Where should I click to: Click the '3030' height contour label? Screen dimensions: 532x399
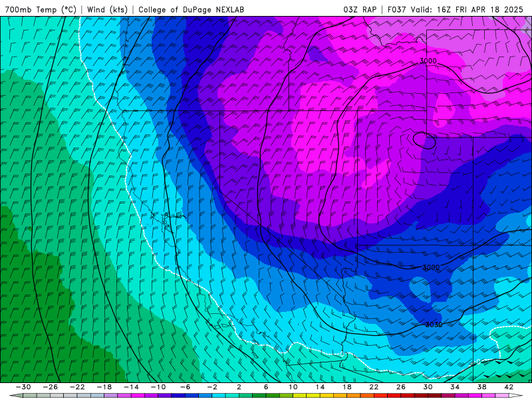pos(434,325)
